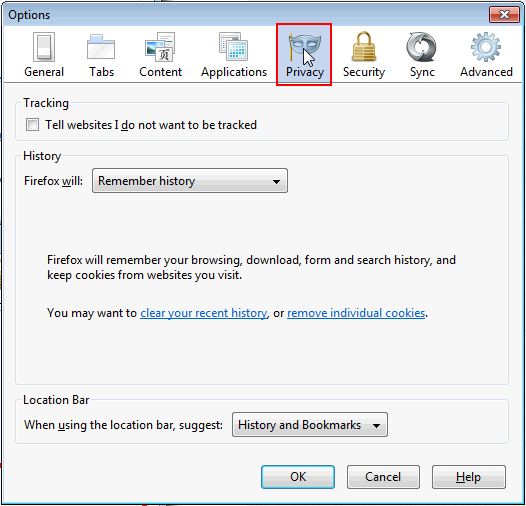Close the Options dialog window
526x506 pixels.
click(x=504, y=14)
